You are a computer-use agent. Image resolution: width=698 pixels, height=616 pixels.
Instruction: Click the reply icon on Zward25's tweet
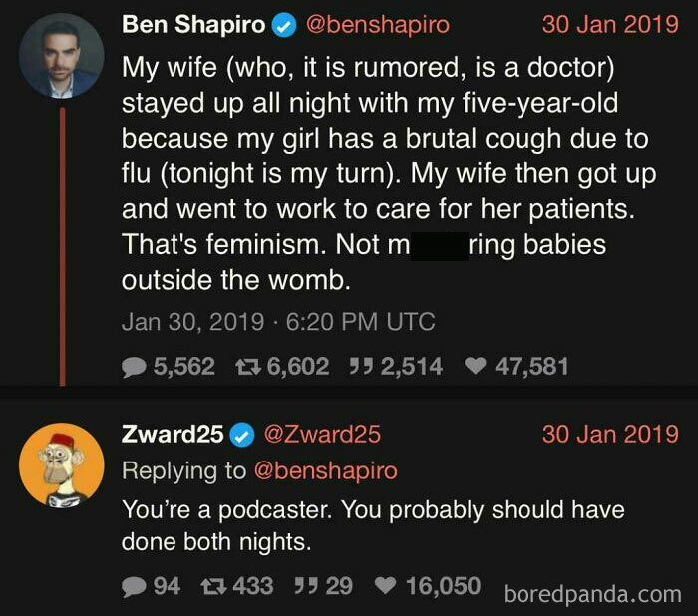[134, 587]
